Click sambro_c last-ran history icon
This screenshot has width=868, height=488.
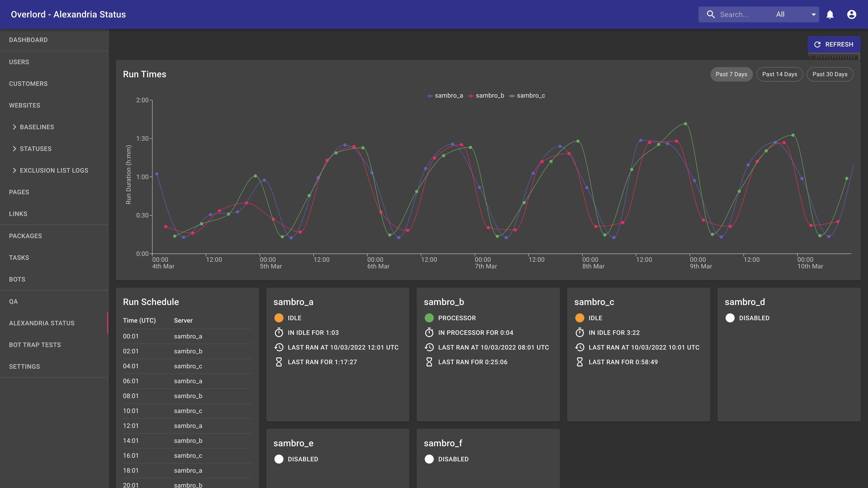[580, 347]
